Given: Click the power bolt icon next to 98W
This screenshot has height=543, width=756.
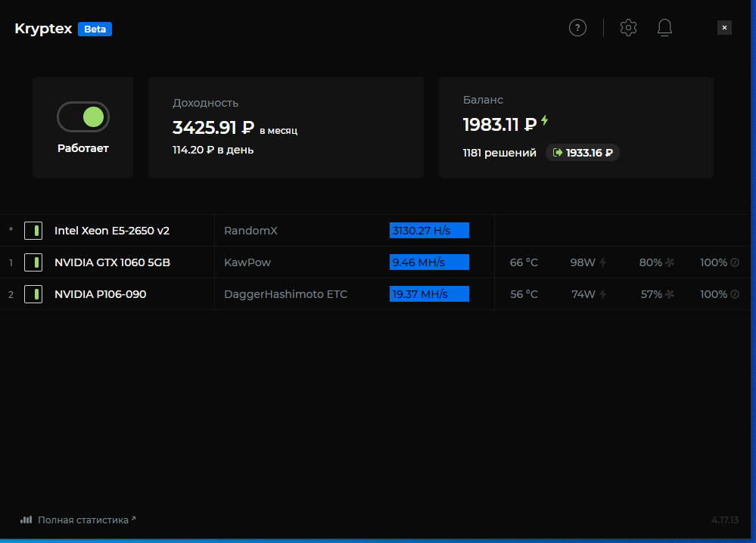Looking at the screenshot, I should click(602, 262).
